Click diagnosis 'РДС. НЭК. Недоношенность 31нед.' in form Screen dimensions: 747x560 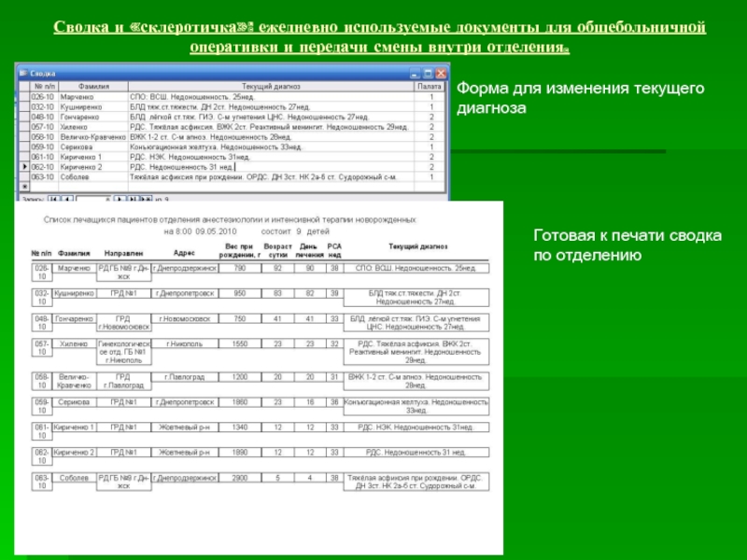(271, 157)
